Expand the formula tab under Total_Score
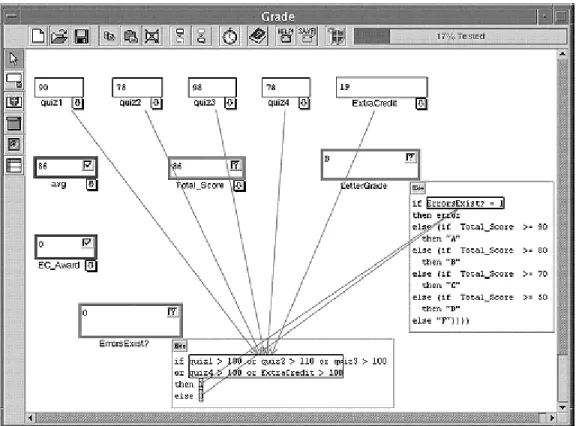Image resolution: width=576 pixels, height=426 pixels. point(239,186)
